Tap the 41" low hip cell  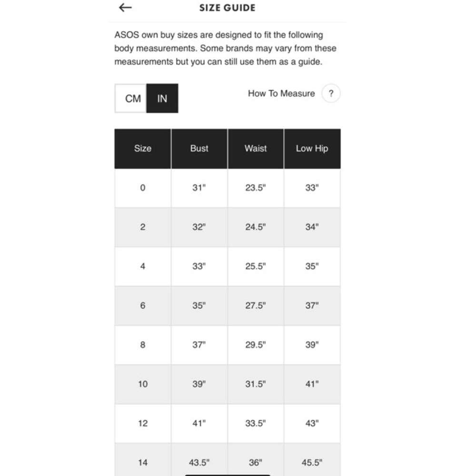click(312, 384)
